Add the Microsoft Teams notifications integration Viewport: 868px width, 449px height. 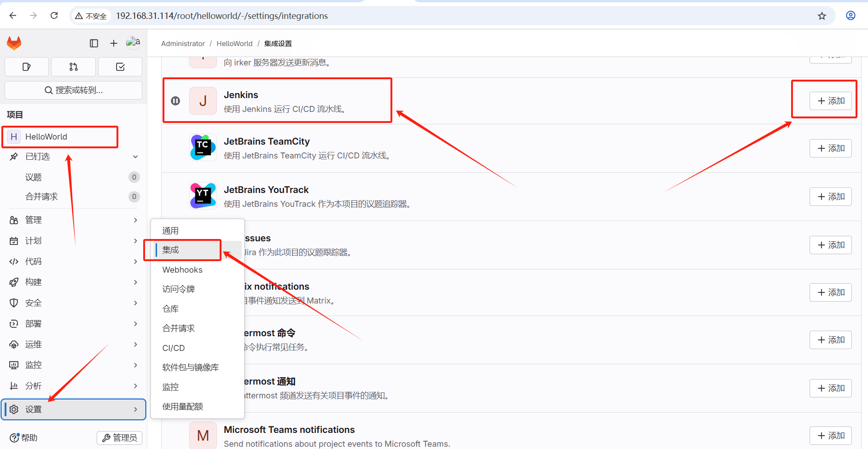coord(831,436)
